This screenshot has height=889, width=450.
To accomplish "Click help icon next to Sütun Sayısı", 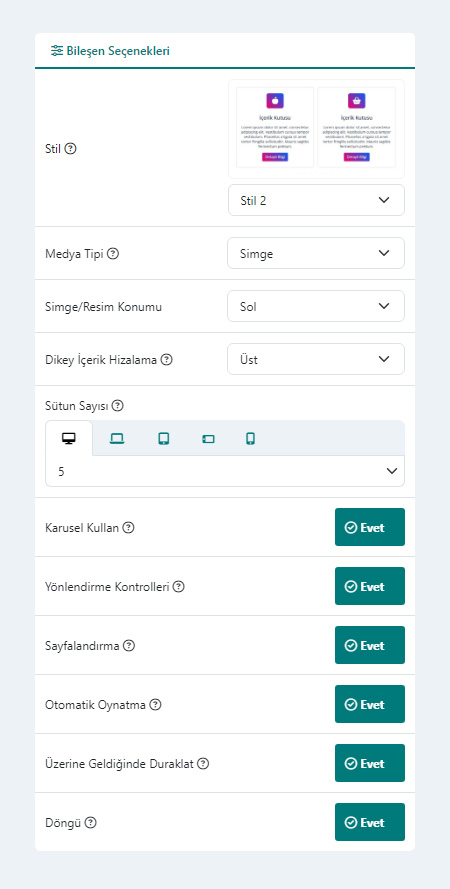I will coord(117,405).
